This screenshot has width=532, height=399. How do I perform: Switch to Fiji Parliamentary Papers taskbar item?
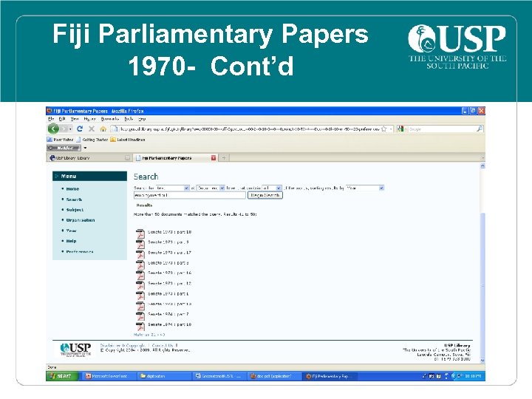click(329, 376)
